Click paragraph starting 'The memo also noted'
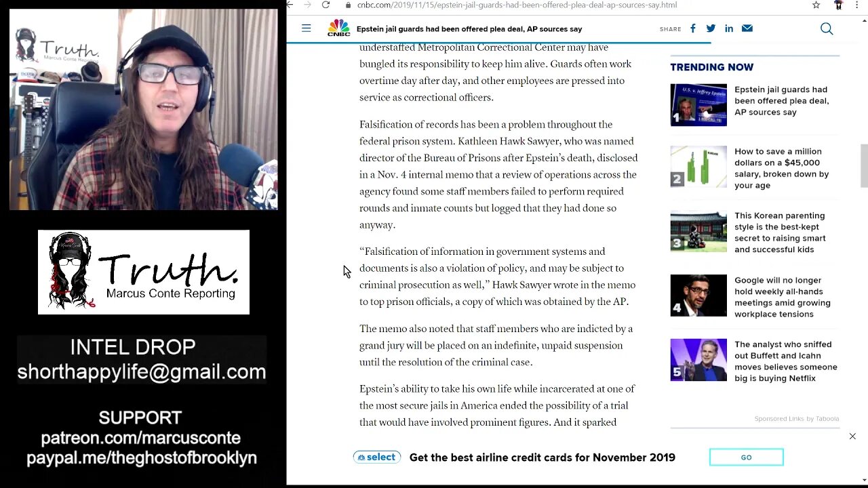 coord(496,345)
